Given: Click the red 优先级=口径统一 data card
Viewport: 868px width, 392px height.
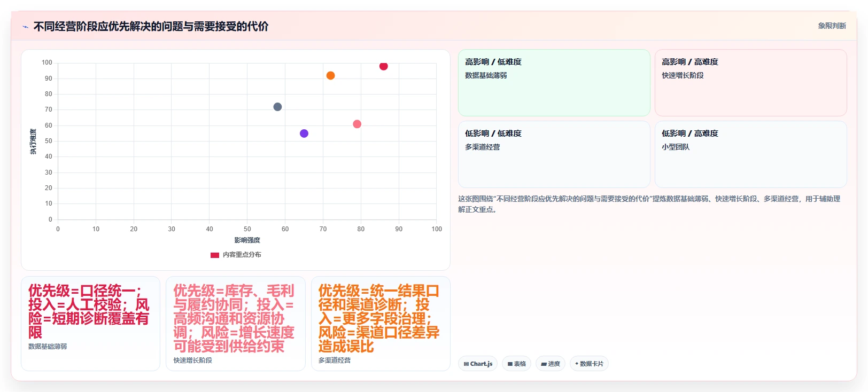Looking at the screenshot, I should coord(90,324).
